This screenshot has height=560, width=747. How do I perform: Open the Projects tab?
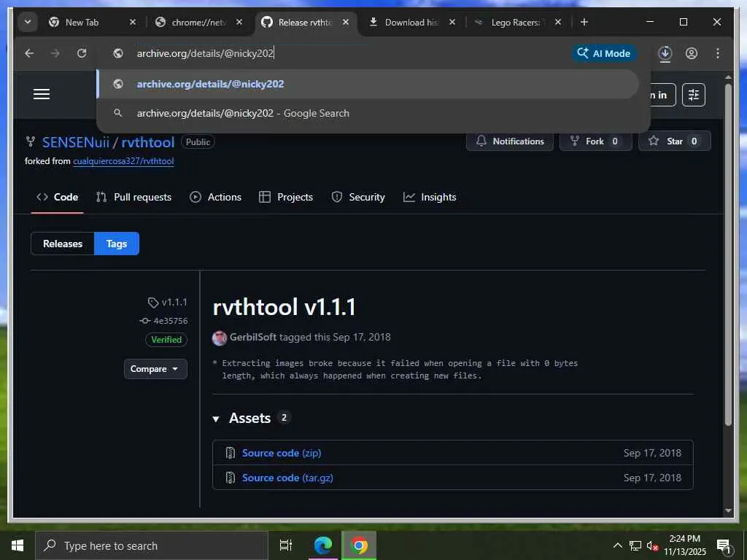click(x=286, y=197)
